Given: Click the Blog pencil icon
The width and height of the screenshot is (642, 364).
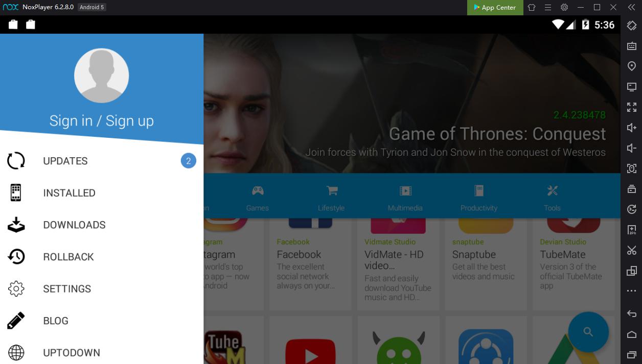Looking at the screenshot, I should pyautogui.click(x=16, y=321).
